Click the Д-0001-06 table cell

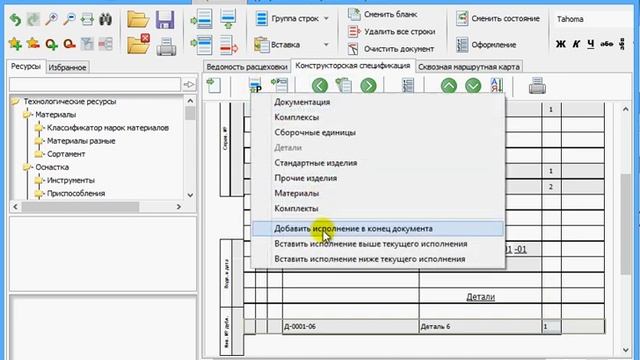coord(350,327)
